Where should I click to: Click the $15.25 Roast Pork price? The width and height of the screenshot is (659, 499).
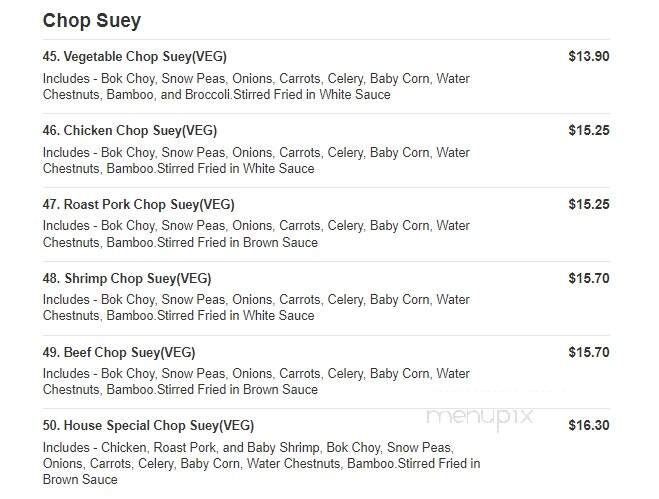click(x=589, y=204)
